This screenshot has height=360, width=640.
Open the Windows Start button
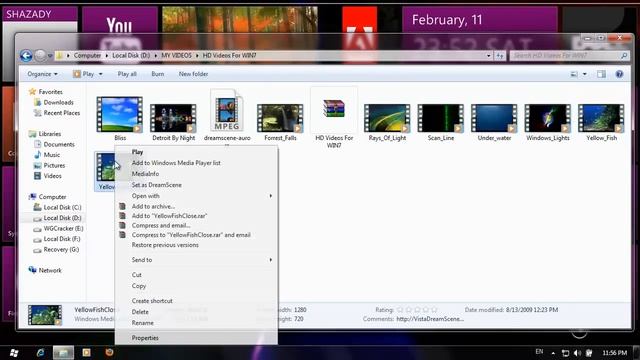(x=14, y=353)
